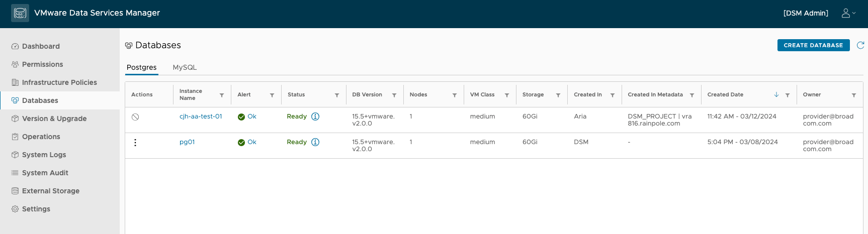Open Version & Upgrade page

click(x=54, y=119)
